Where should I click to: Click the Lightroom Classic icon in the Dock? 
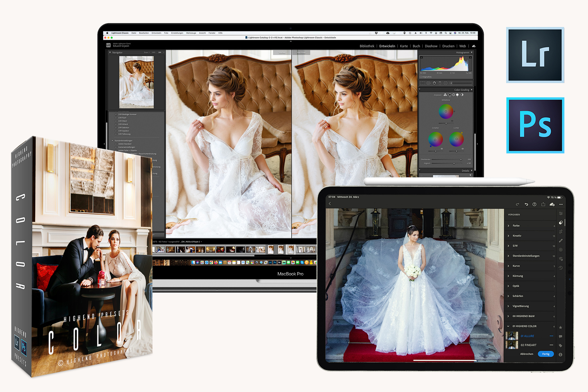(270, 262)
